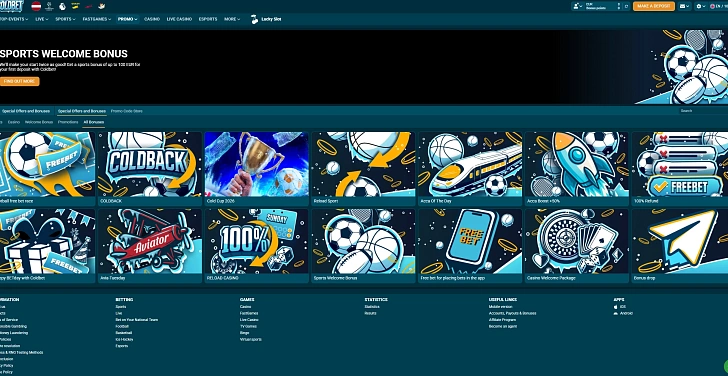Open the Happy BETday gift card

[47, 246]
